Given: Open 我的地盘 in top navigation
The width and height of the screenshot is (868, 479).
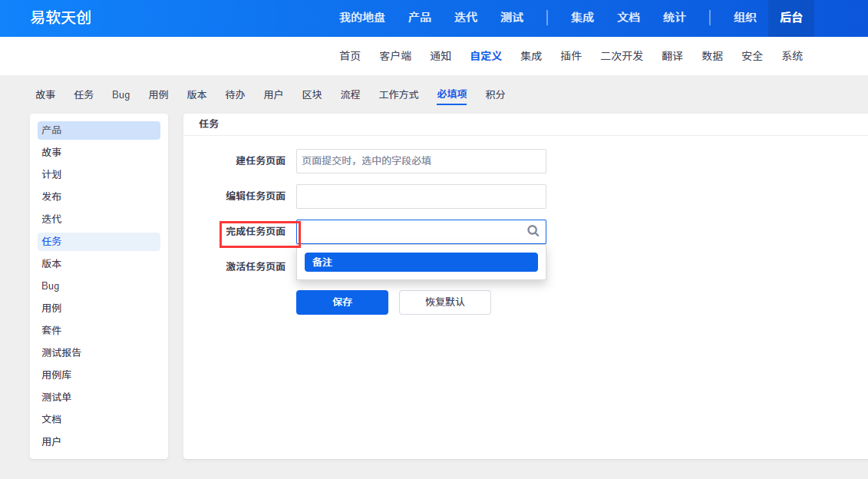Looking at the screenshot, I should coord(362,18).
